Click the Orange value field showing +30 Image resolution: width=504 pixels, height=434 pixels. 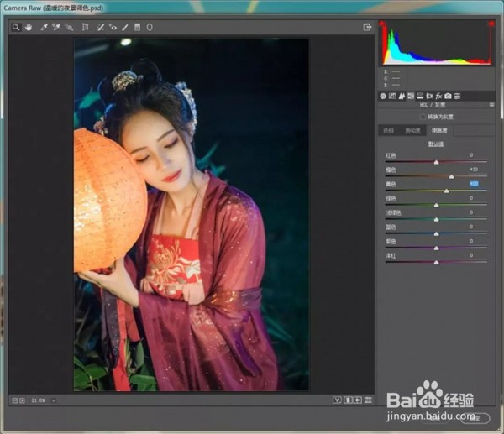[x=474, y=170]
